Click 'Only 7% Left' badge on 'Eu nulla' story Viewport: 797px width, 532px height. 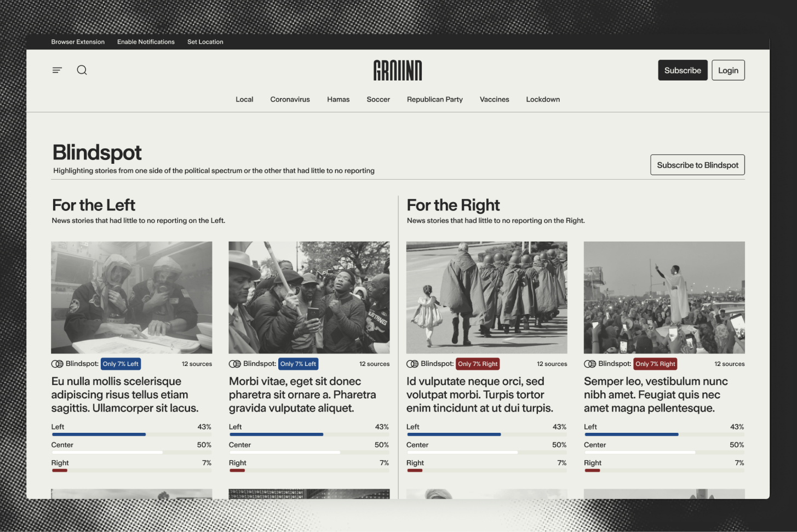point(121,364)
